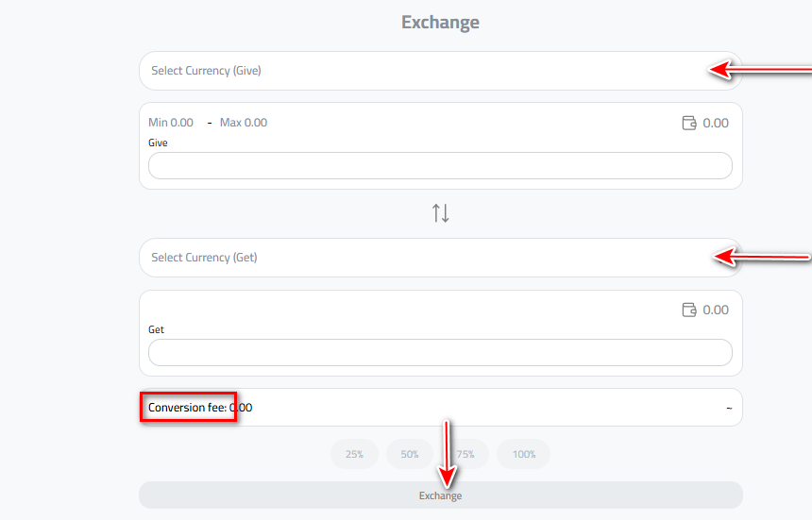Click the Min 0.00 limit text
Viewport: 812px width, 520px height.
coord(171,123)
